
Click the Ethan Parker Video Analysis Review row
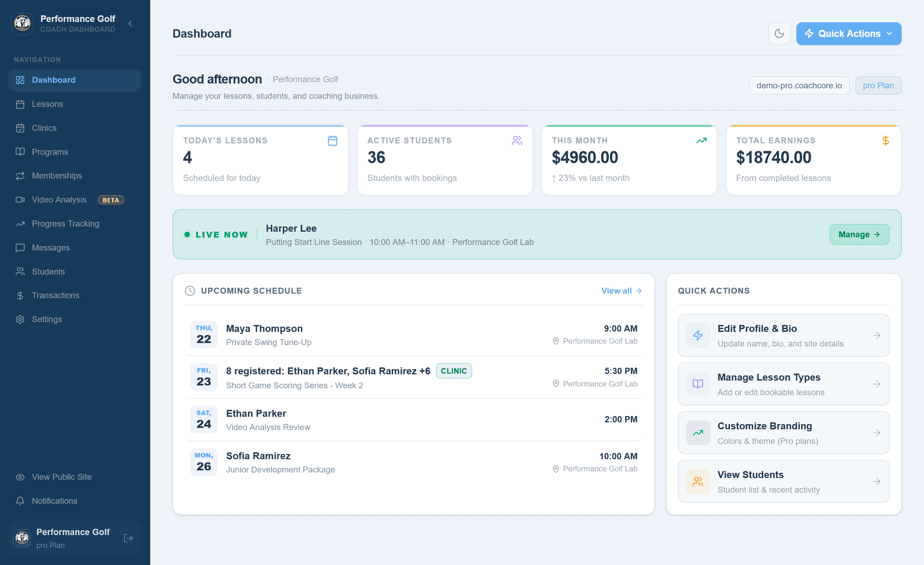pyautogui.click(x=413, y=420)
